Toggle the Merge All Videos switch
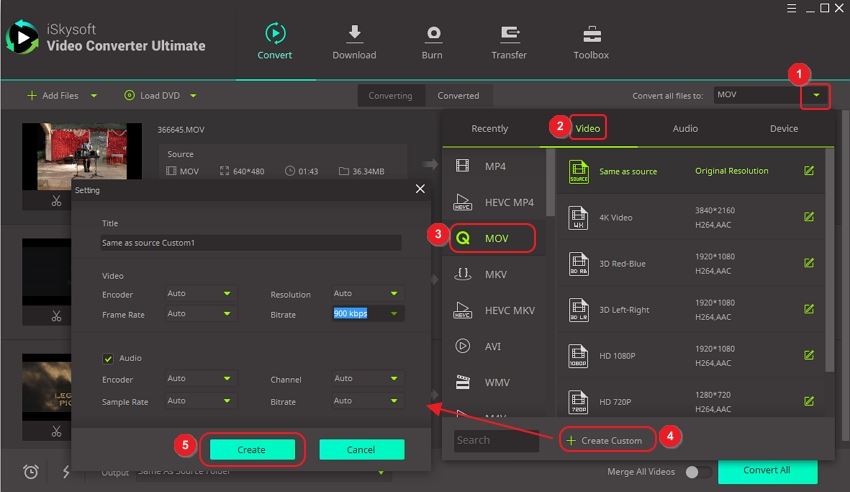Viewport: 850px width, 492px height. coord(698,471)
